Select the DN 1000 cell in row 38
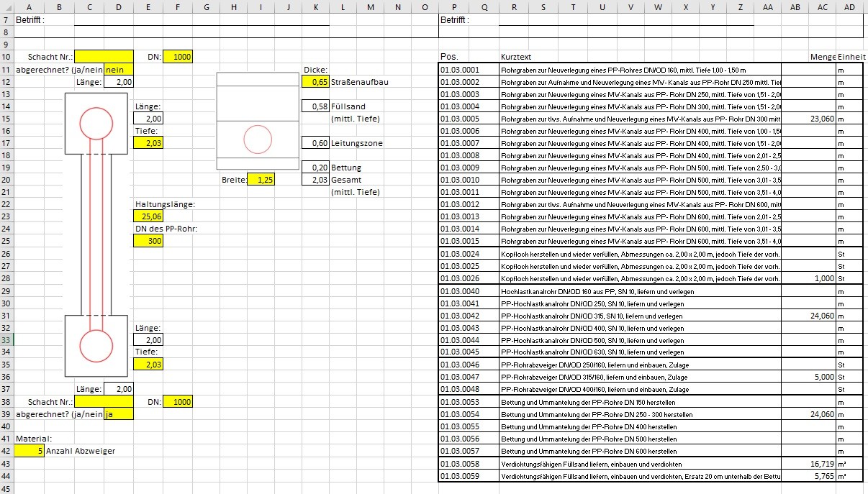 pos(178,402)
